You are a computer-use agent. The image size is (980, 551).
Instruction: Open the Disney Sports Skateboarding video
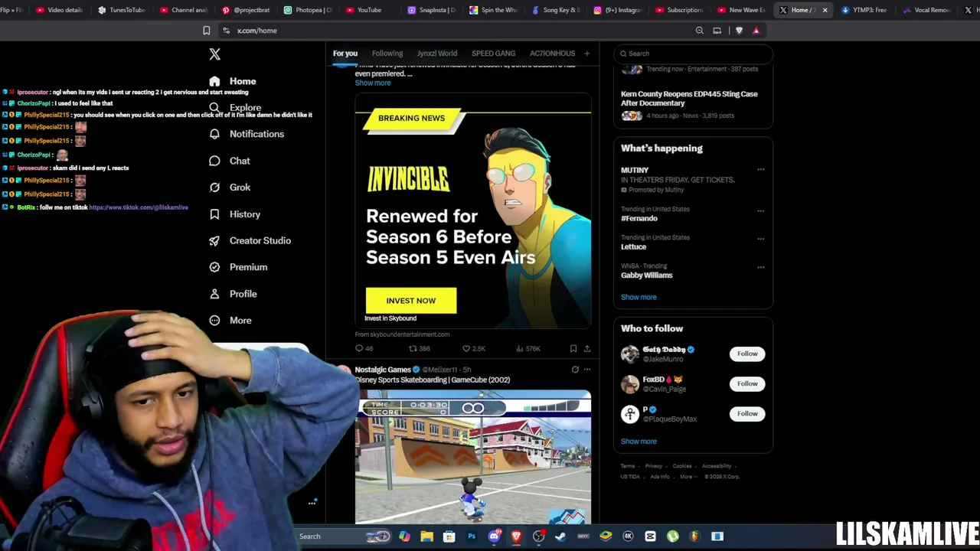pyautogui.click(x=473, y=457)
